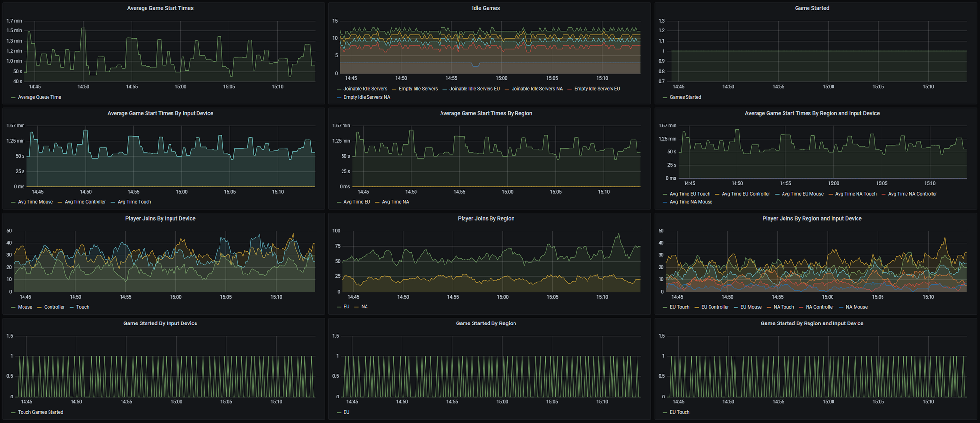This screenshot has height=423, width=980.
Task: Toggle Avg Time NA Touch legend series
Action: [856, 194]
